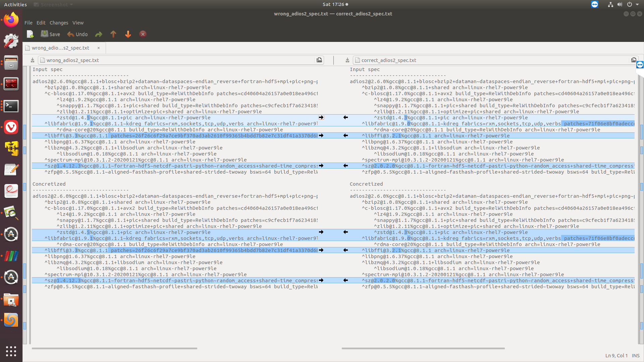Image resolution: width=644 pixels, height=362 pixels.
Task: Close the wrong_adios2_spec.txt tab
Action: (98, 48)
